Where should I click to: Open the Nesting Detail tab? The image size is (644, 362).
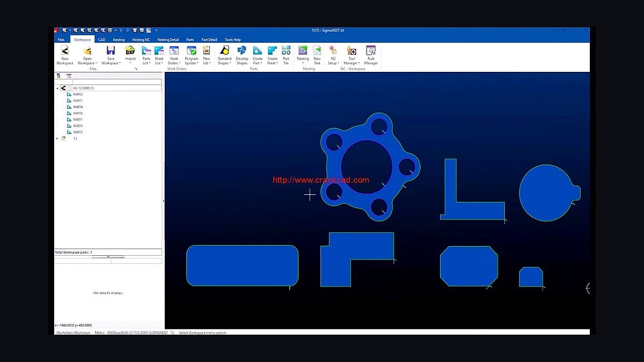168,40
